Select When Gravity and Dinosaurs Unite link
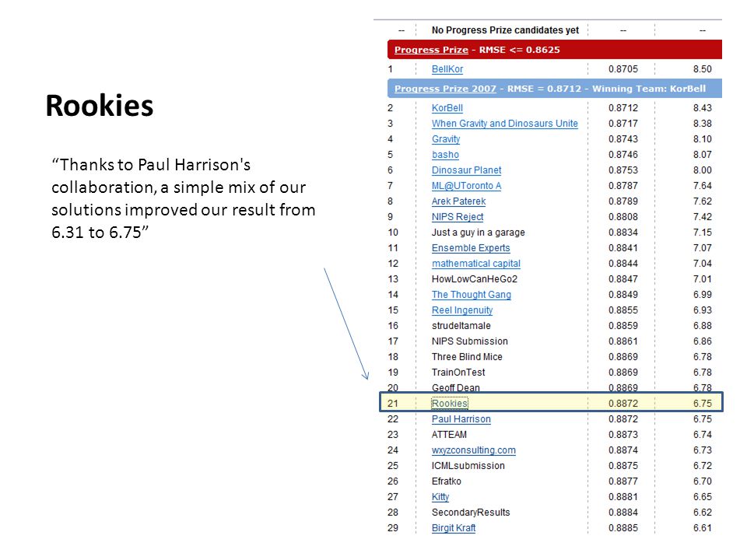The height and width of the screenshot is (560, 747). pos(504,124)
